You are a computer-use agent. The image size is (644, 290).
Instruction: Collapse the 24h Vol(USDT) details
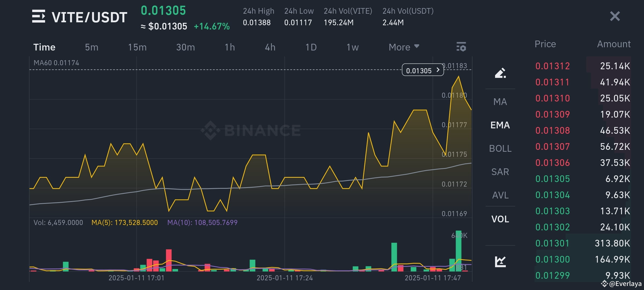click(408, 11)
